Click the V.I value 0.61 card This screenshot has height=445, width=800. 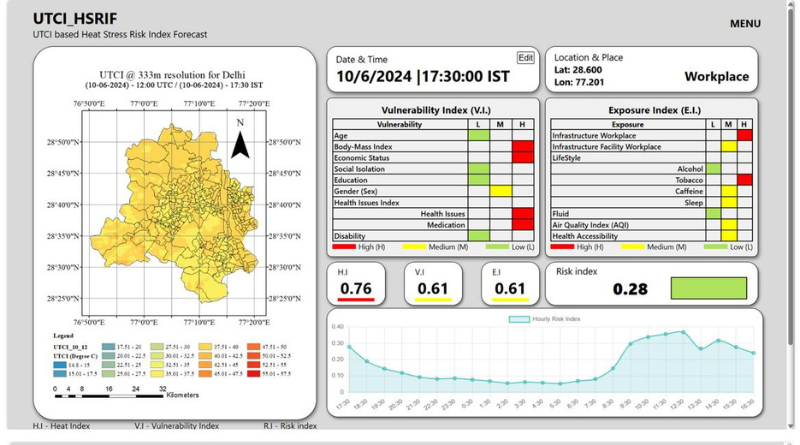tap(433, 284)
